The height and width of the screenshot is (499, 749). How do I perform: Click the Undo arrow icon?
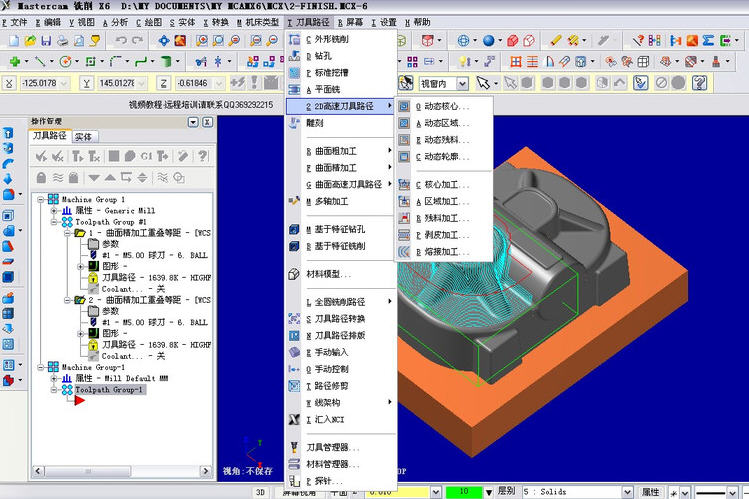(121, 41)
